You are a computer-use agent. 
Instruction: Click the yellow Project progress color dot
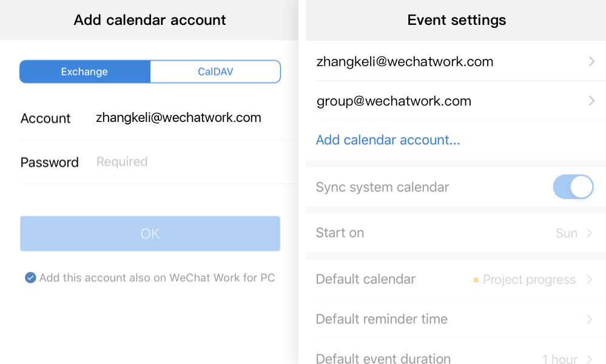pyautogui.click(x=476, y=280)
